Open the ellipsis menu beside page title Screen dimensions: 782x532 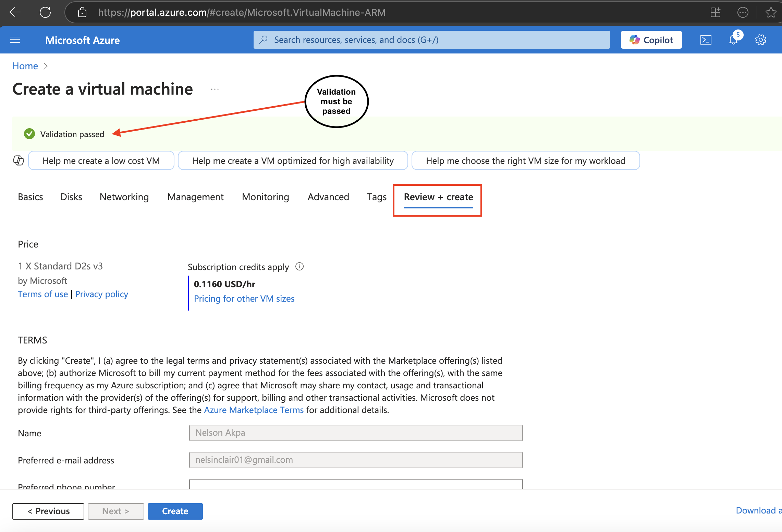pyautogui.click(x=215, y=89)
